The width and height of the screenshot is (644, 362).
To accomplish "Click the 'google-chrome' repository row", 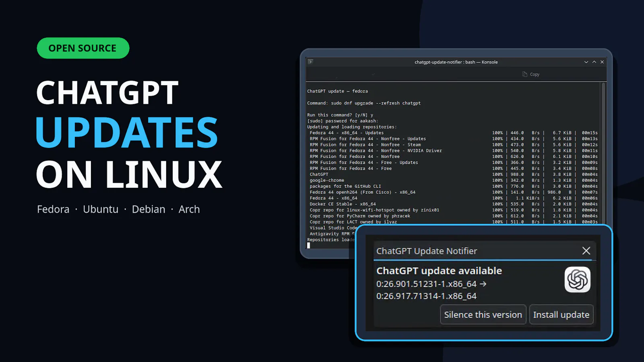I will 454,180.
